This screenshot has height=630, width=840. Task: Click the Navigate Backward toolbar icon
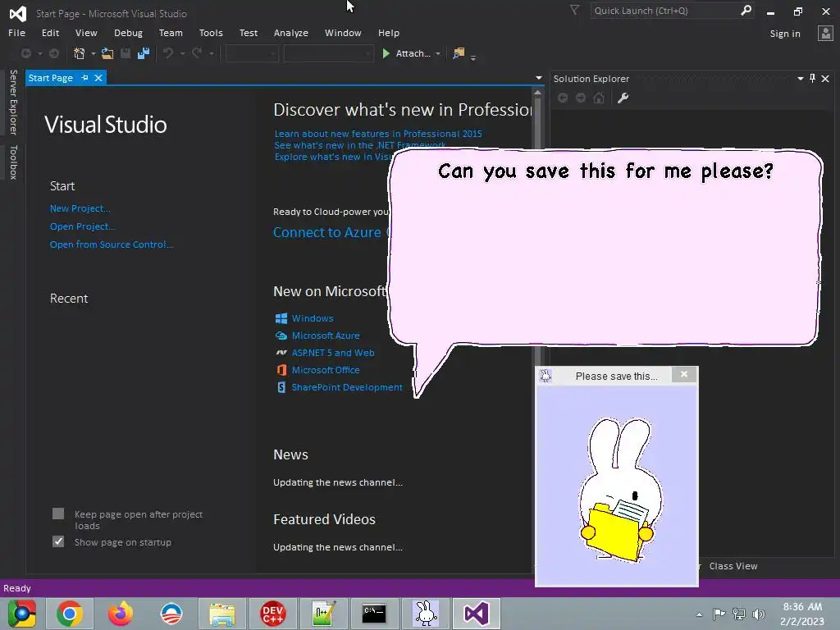tap(25, 53)
